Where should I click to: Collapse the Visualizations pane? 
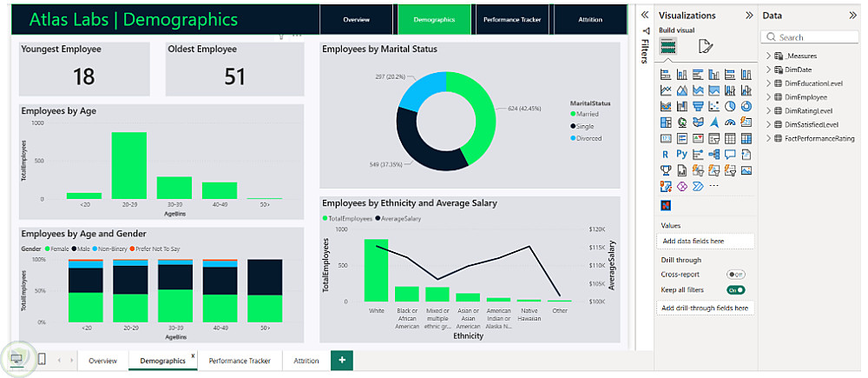point(749,16)
